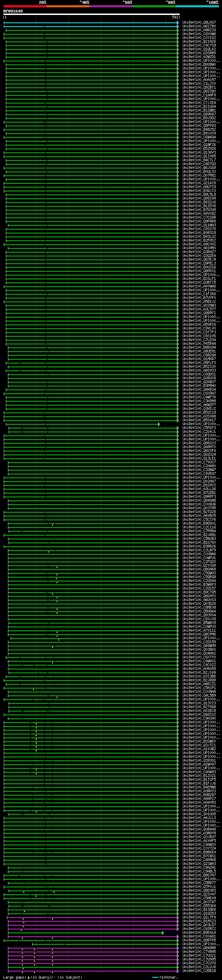Click the label UniRef100_Q89K67
Screen dimensions: 222x980
pyautogui.click(x=199, y=114)
